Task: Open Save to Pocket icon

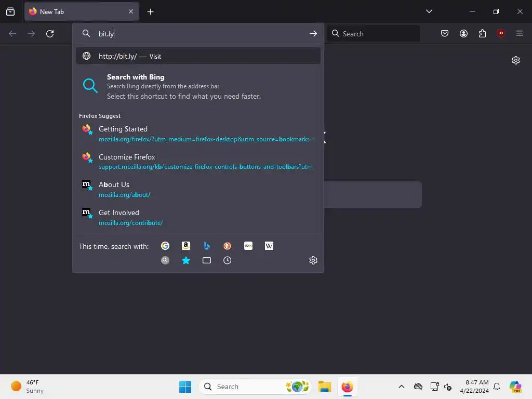Action: pyautogui.click(x=445, y=33)
